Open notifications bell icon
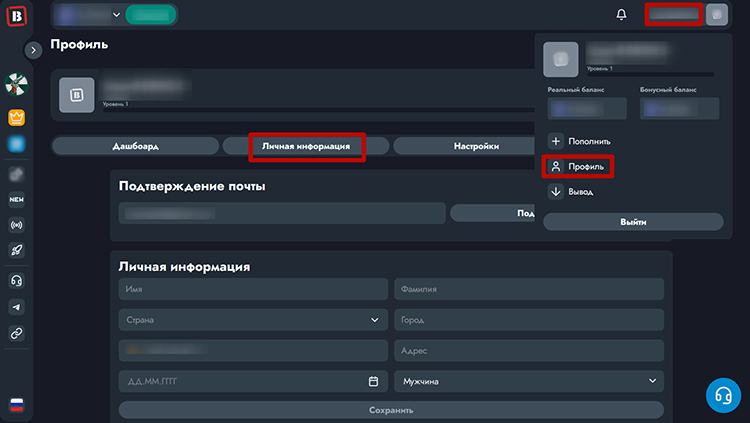The width and height of the screenshot is (750, 423). [x=621, y=14]
